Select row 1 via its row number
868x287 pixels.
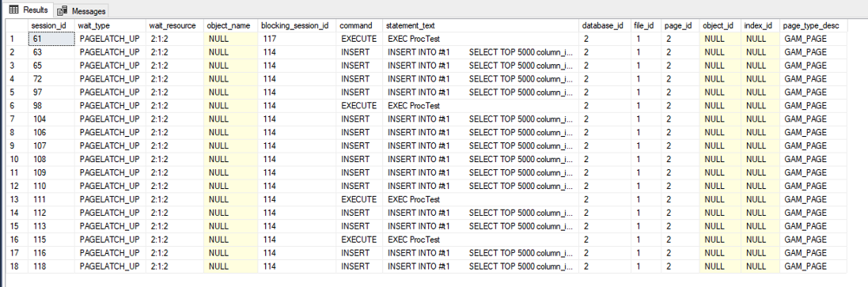click(17, 40)
